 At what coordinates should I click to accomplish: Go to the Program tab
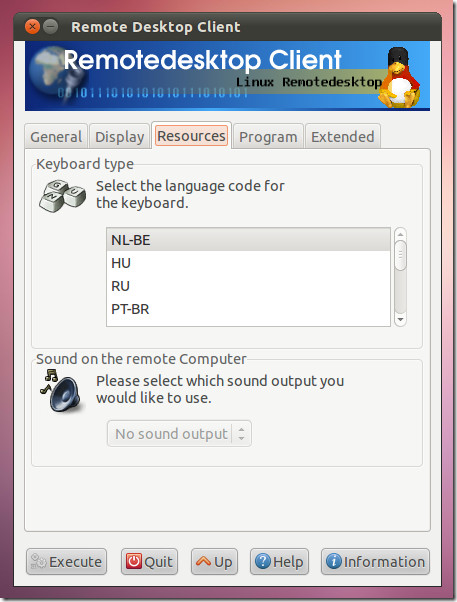coord(268,136)
